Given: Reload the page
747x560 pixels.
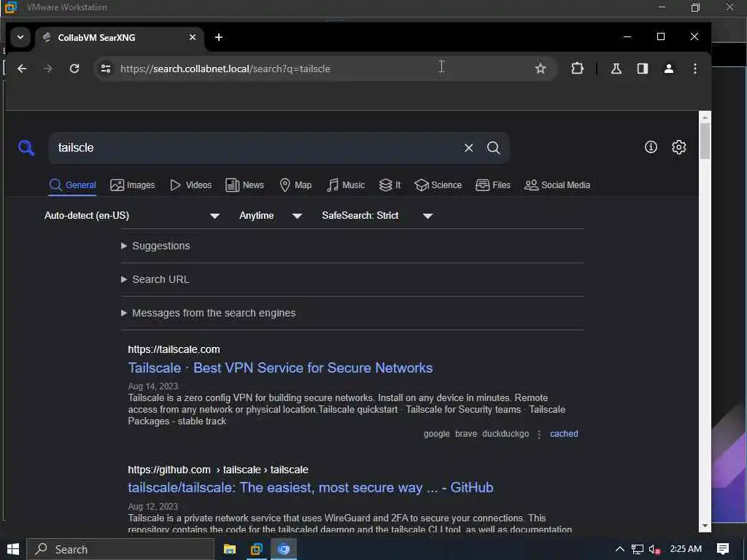Looking at the screenshot, I should point(74,69).
